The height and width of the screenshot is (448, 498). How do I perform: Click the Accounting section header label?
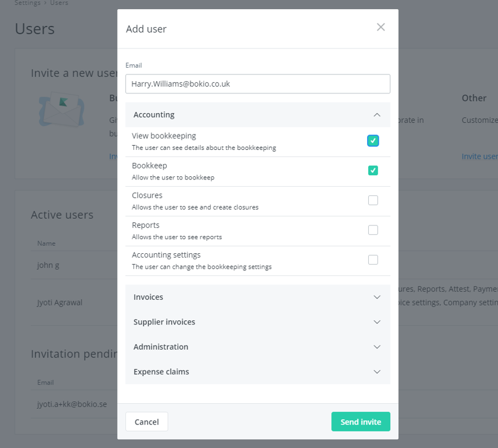(154, 115)
